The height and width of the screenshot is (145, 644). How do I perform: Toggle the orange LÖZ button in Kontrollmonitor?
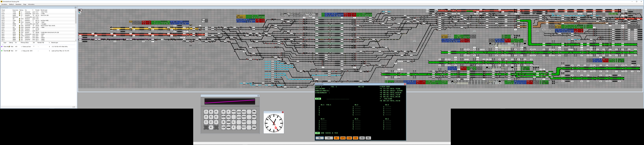coord(356,138)
